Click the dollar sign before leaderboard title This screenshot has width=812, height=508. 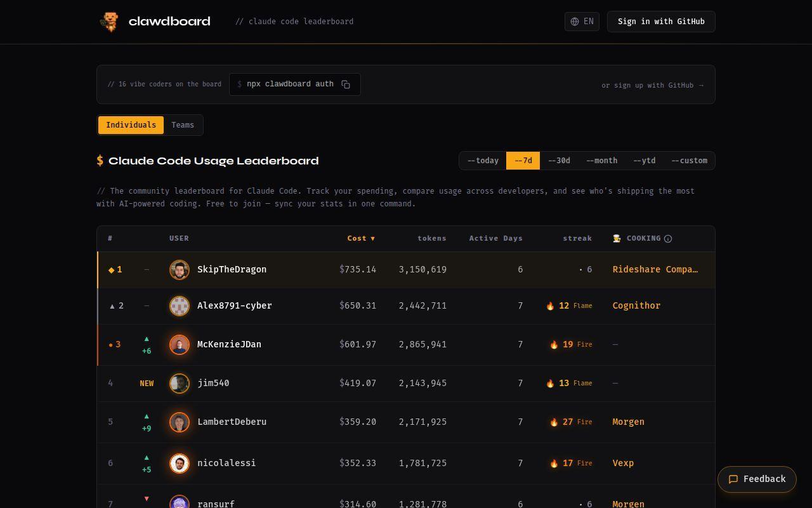(100, 161)
